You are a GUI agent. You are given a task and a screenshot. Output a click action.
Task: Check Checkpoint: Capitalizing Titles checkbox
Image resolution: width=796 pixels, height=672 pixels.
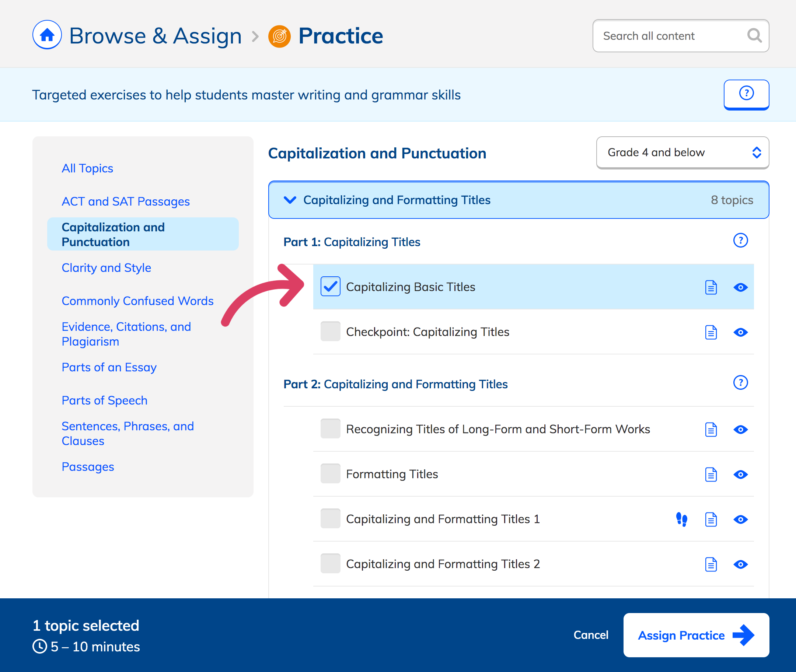pyautogui.click(x=330, y=332)
